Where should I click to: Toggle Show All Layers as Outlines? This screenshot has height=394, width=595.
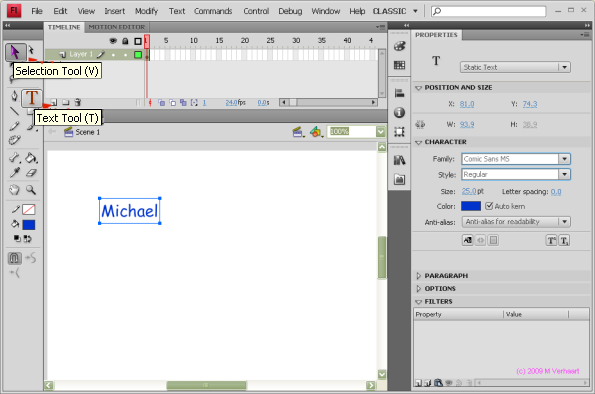138,41
